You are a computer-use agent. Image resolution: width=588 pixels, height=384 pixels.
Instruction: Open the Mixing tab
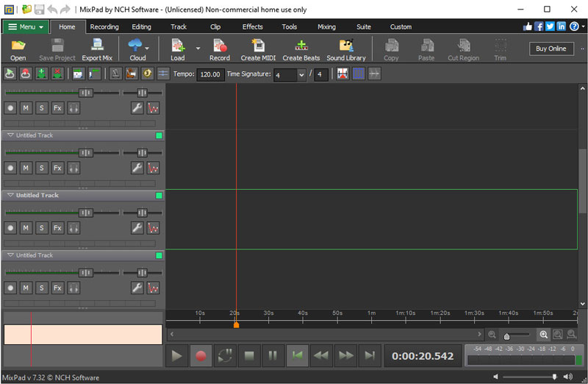(326, 26)
